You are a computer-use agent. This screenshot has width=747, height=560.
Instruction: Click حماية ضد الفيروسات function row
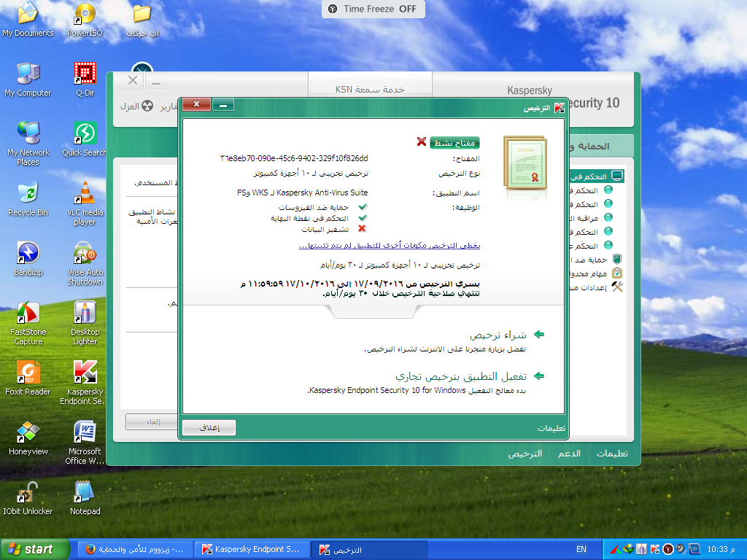(x=322, y=207)
